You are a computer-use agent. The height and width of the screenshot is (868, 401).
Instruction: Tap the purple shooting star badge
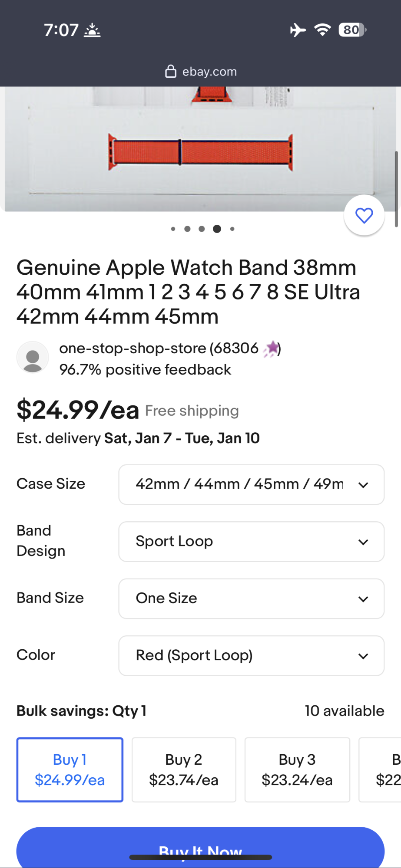271,349
